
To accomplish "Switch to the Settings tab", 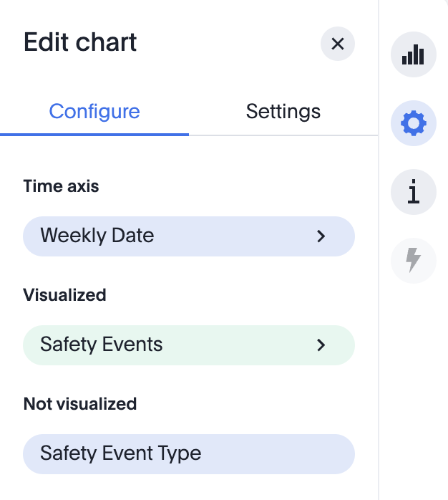I will pyautogui.click(x=283, y=112).
